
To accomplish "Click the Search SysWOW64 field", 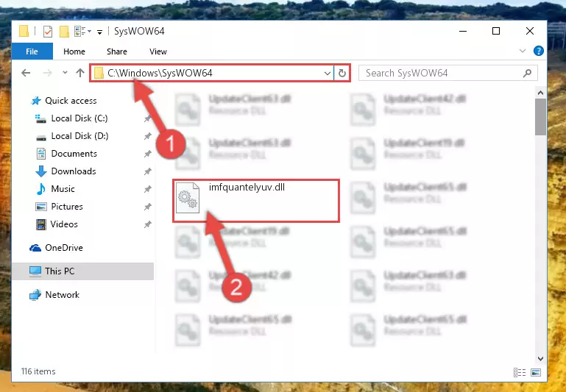I will coord(448,74).
